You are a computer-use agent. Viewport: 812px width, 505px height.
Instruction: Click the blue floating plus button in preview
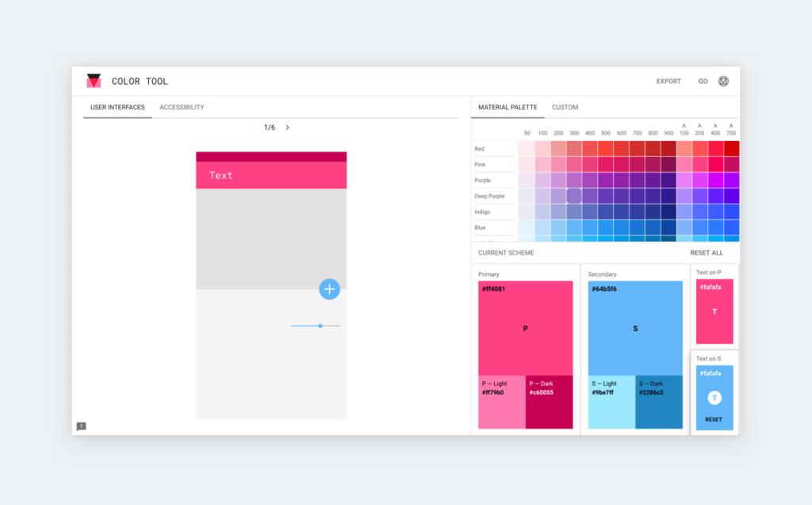pos(329,289)
